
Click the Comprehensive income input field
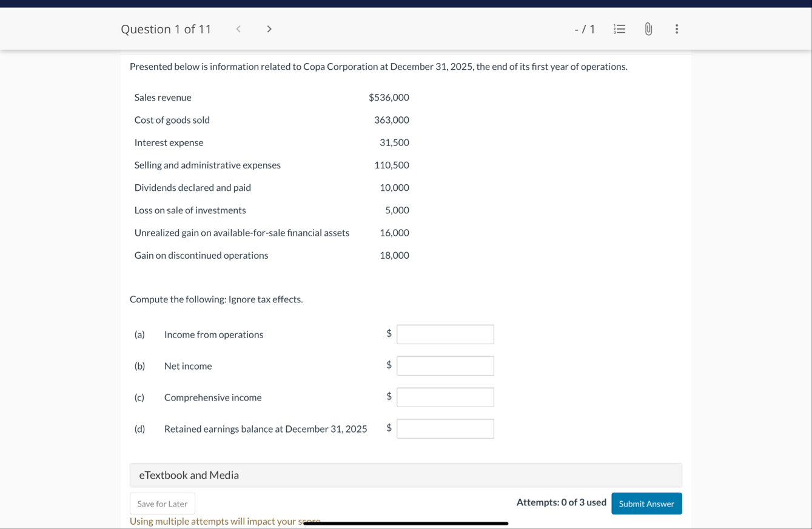445,398
